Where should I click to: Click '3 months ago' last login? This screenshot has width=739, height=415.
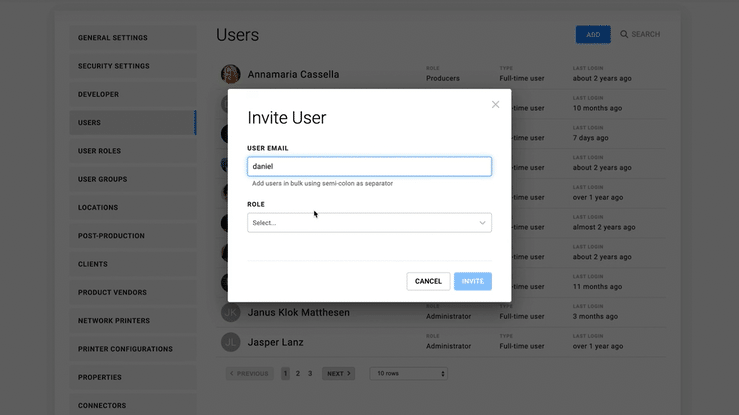[595, 316]
